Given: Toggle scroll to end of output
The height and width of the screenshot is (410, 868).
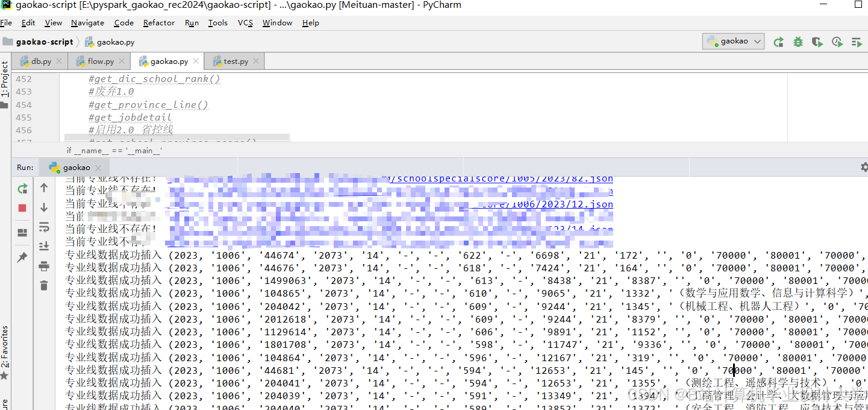Looking at the screenshot, I should 44,246.
